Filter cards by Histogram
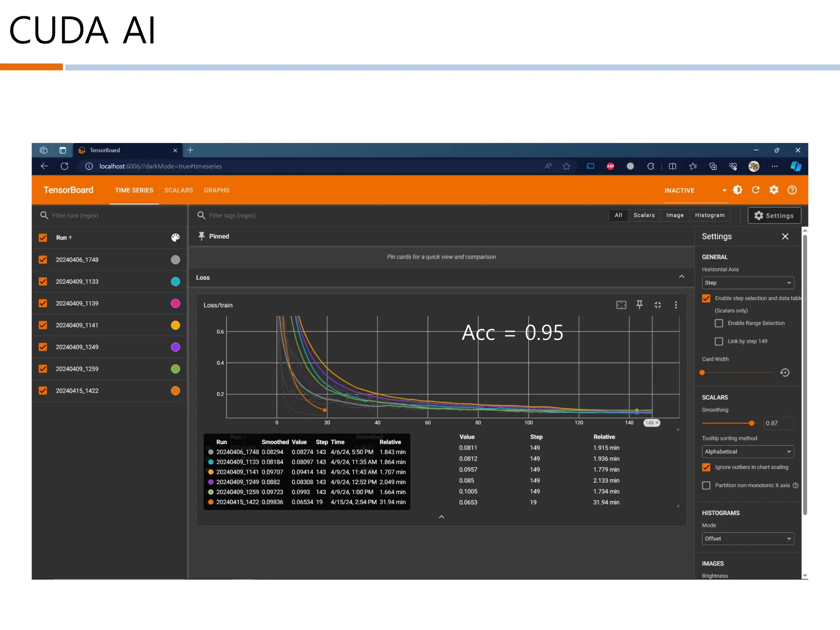Screen dimensions: 840x630 [710, 215]
